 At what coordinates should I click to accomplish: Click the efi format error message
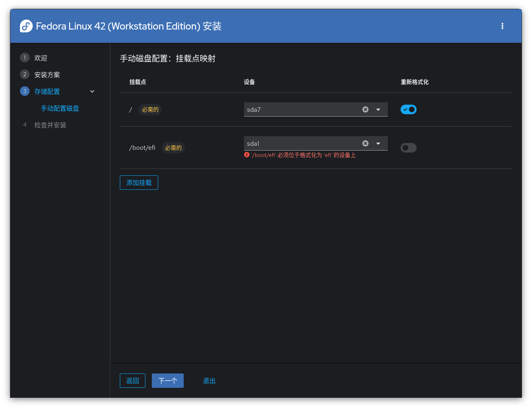(x=303, y=155)
